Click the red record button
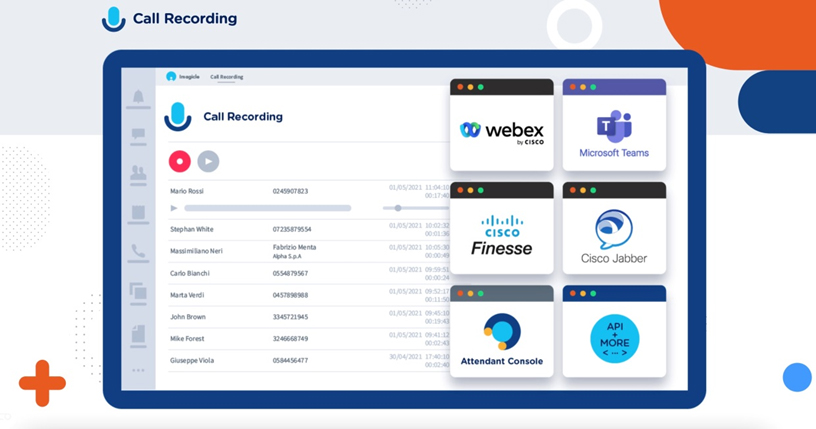This screenshot has width=816, height=429. coord(180,161)
